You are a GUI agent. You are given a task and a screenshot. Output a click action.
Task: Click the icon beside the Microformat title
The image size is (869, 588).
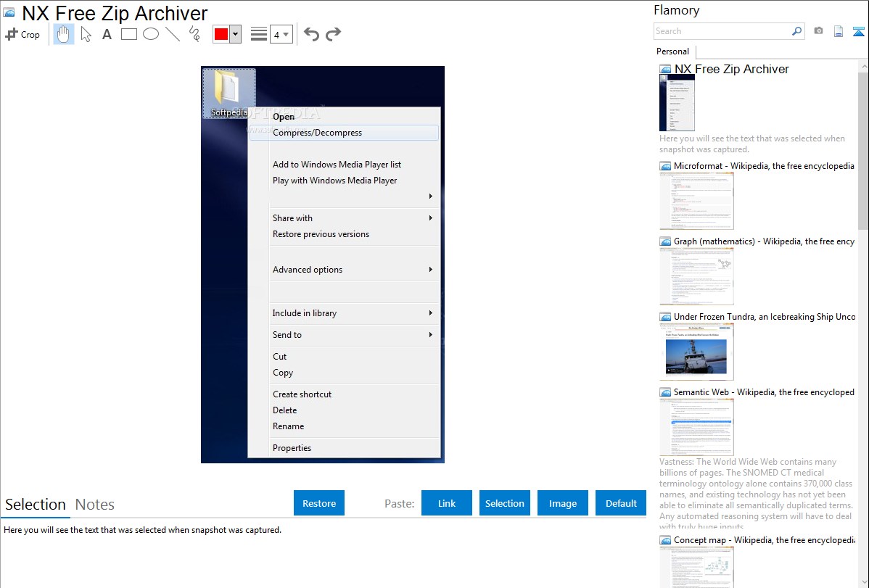665,166
